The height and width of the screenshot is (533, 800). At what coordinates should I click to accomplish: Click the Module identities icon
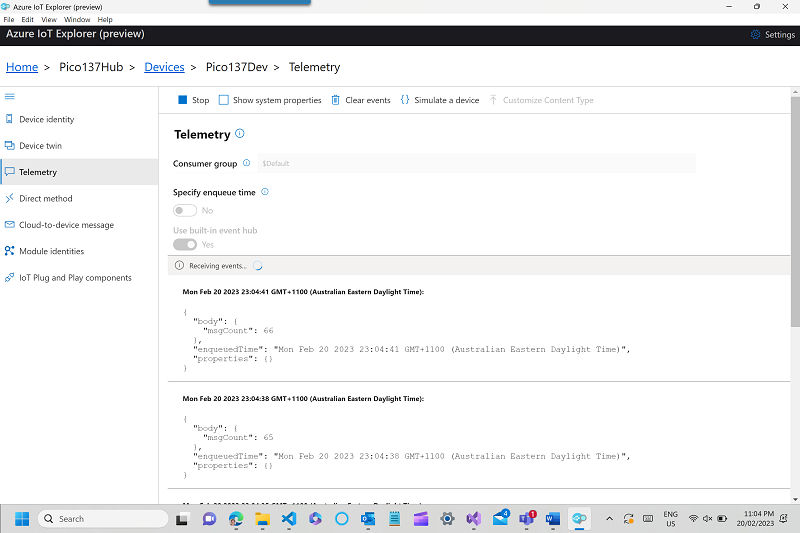point(9,250)
